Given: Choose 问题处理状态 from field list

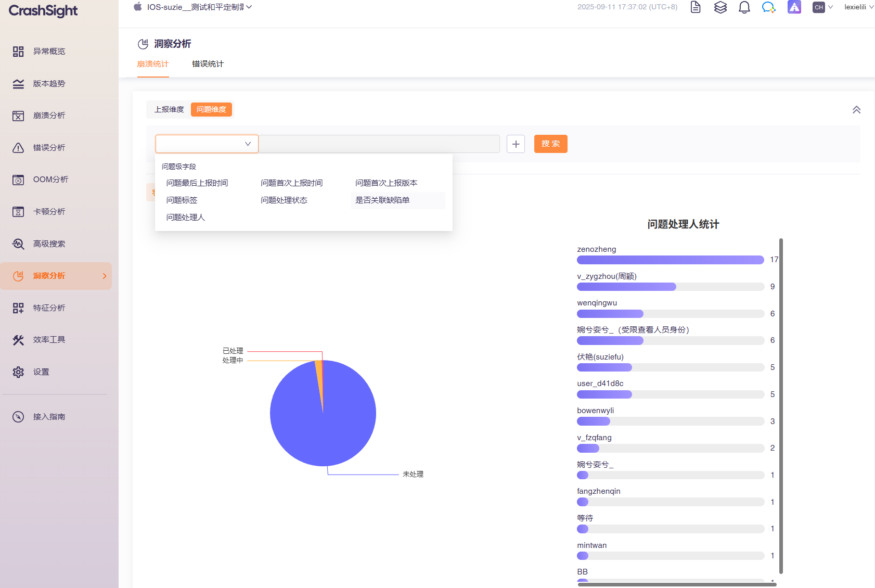Looking at the screenshot, I should pos(284,200).
